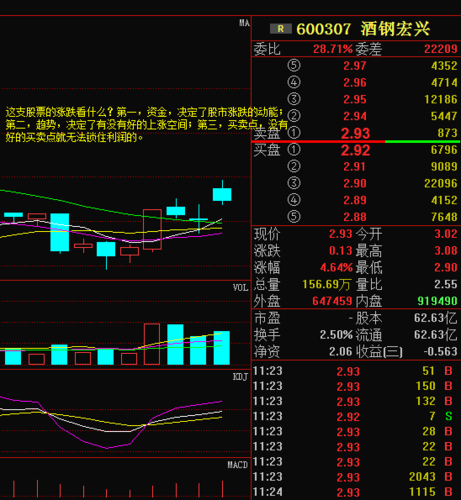Viewport: 461px width, 500px height.
Task: Click the tall red hollow volume bar
Action: tap(152, 344)
